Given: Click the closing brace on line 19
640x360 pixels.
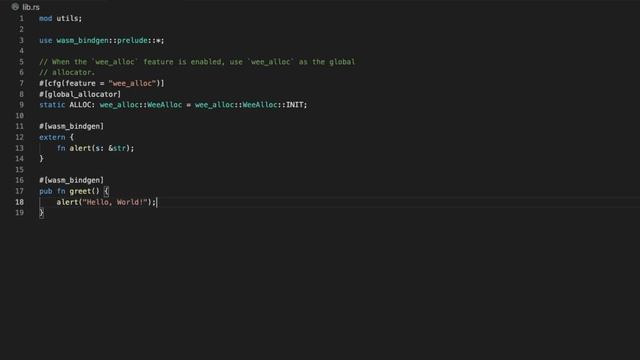Looking at the screenshot, I should pyautogui.click(x=41, y=213).
